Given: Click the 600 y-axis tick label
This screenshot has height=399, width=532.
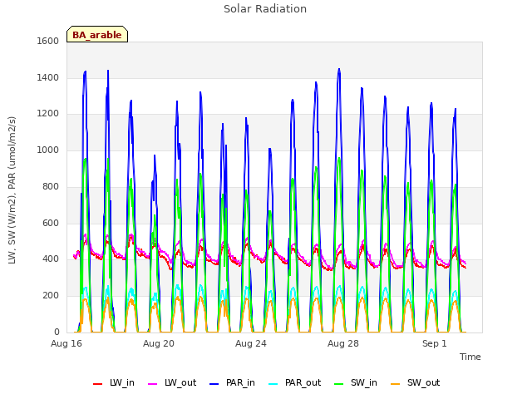Looking at the screenshot, I should [51, 223].
